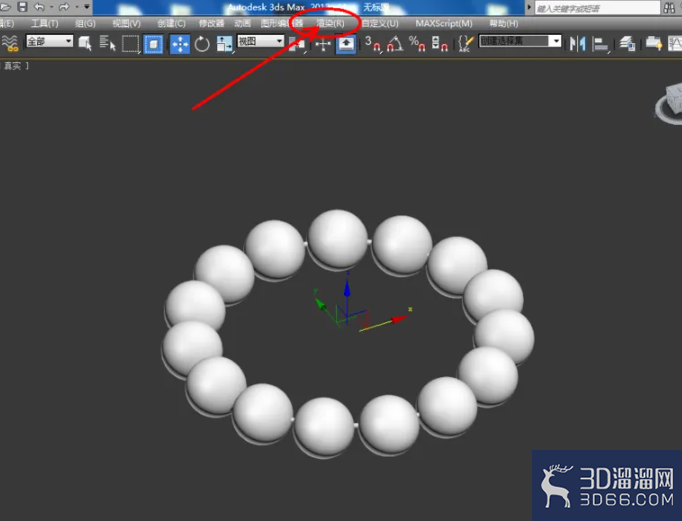The width and height of the screenshot is (682, 521).
Task: Open the 自定义(U) menu
Action: click(380, 23)
